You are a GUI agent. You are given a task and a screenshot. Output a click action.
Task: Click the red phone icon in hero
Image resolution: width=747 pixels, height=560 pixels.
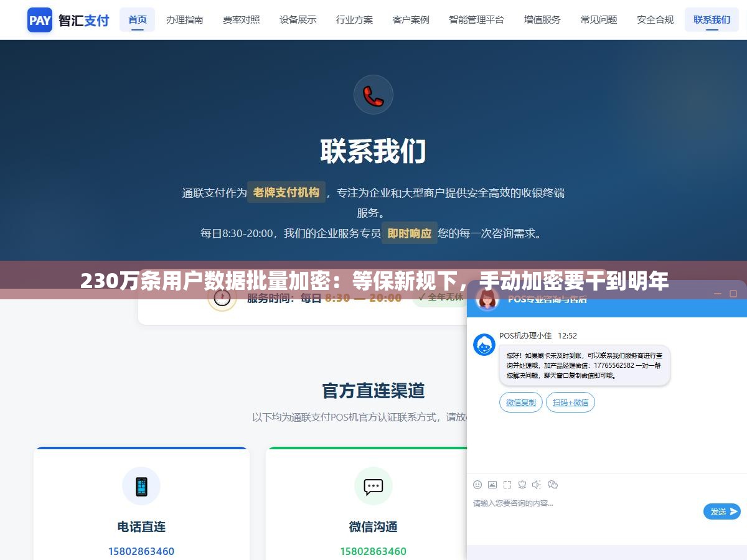374,95
